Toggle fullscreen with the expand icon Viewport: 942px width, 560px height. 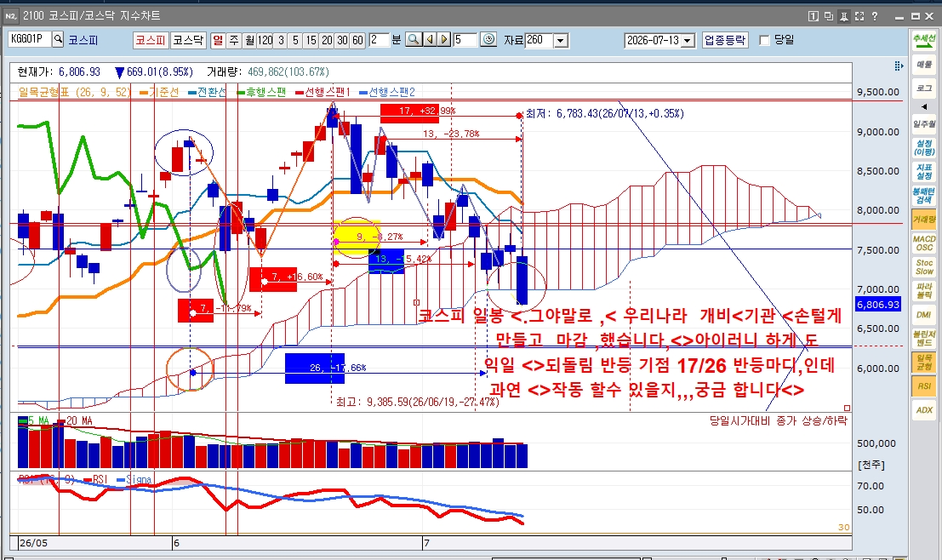859,16
